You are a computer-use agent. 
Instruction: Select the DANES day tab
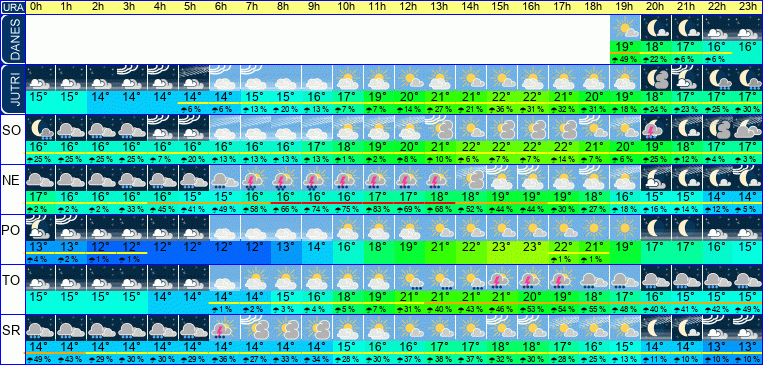[12, 39]
